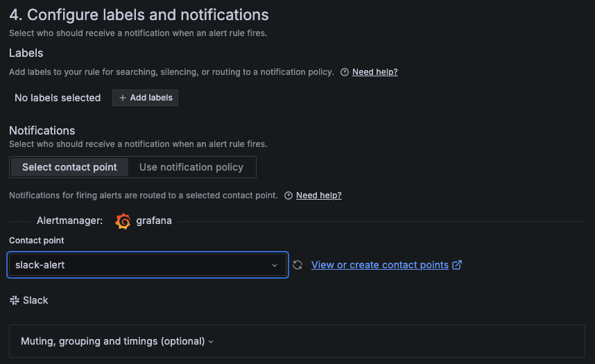Screen dimensions: 595x364
Task: Open 'View or create contact points' link
Action: pos(380,265)
